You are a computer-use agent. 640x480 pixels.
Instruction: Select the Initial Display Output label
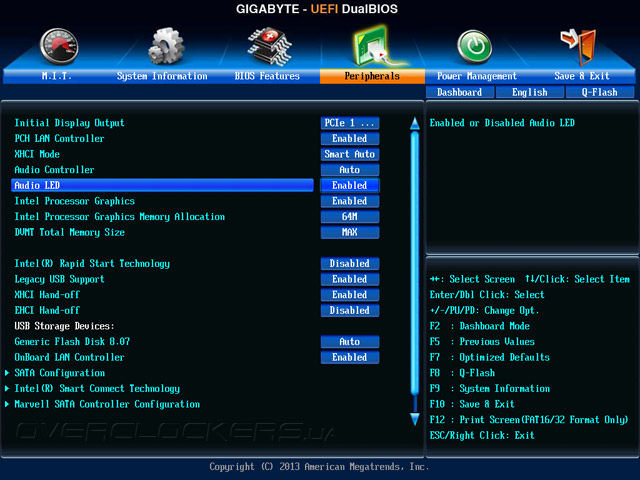tap(69, 123)
